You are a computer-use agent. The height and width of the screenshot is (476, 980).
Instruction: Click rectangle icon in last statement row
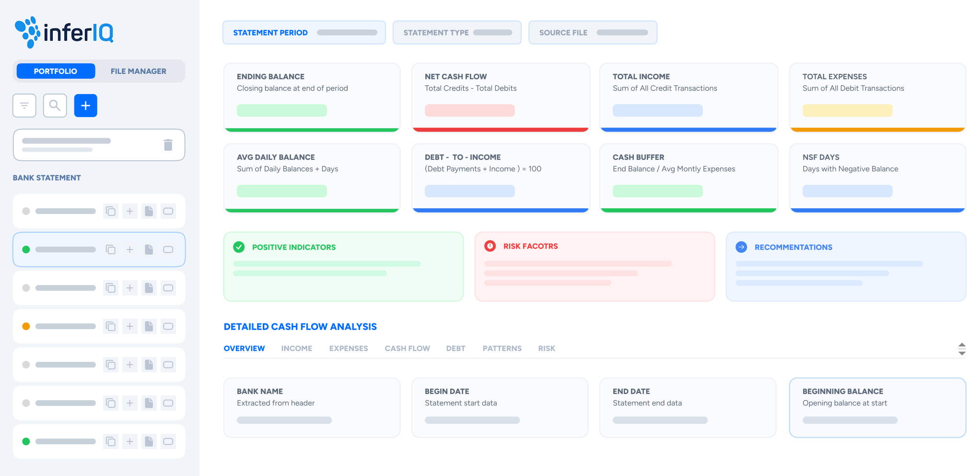(x=168, y=441)
